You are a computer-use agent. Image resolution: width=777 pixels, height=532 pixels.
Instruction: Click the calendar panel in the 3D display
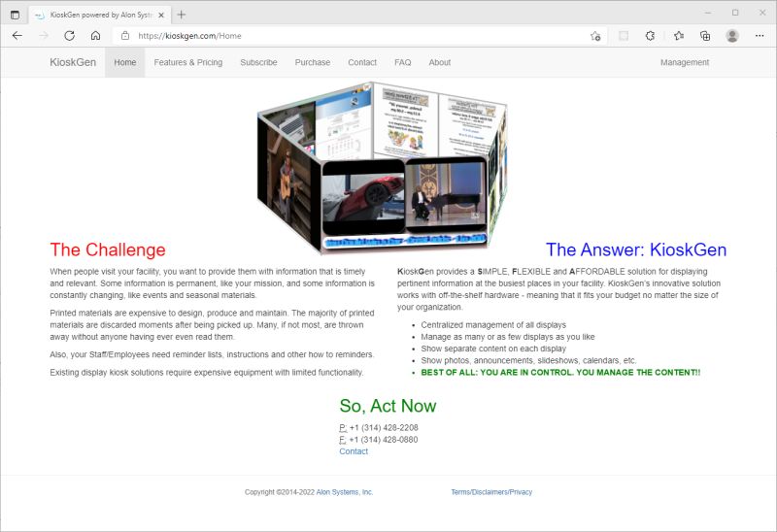[344, 125]
